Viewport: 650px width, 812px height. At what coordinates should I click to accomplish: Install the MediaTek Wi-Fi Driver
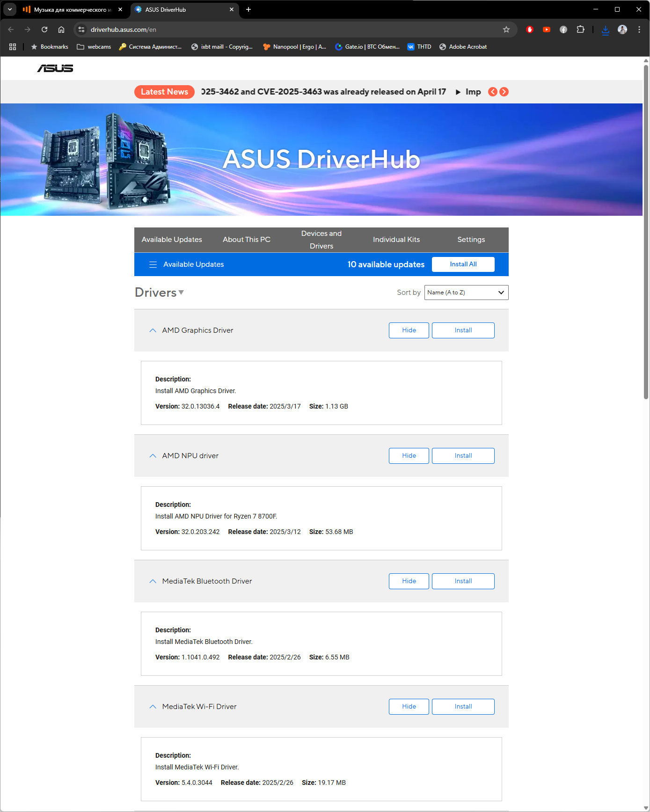click(463, 707)
